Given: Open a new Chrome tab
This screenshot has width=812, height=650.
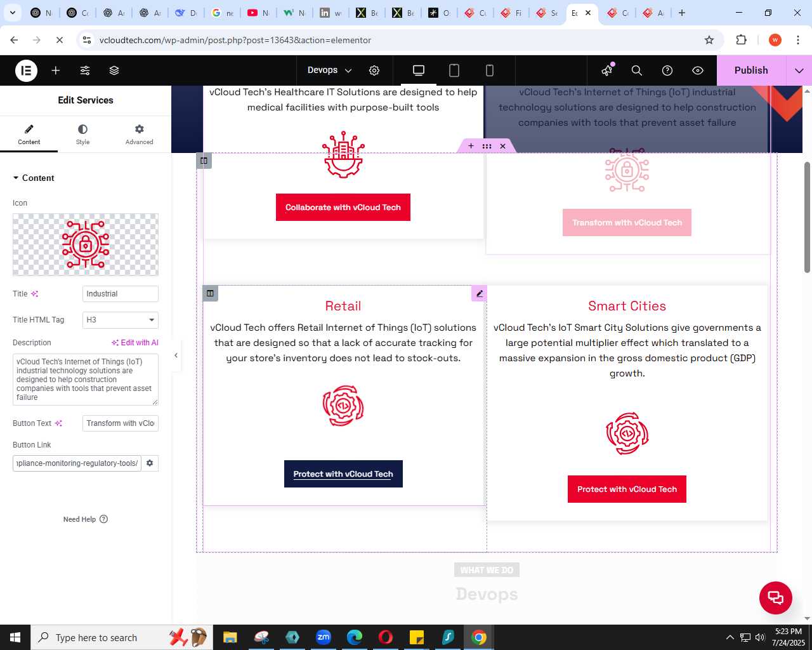Looking at the screenshot, I should [x=682, y=13].
